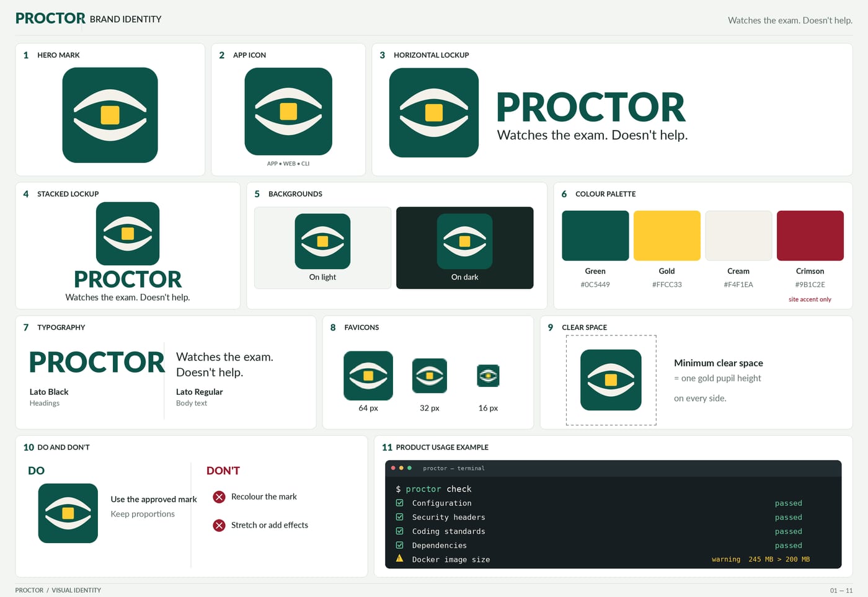Click the 'proctor — terminal' title

point(454,468)
